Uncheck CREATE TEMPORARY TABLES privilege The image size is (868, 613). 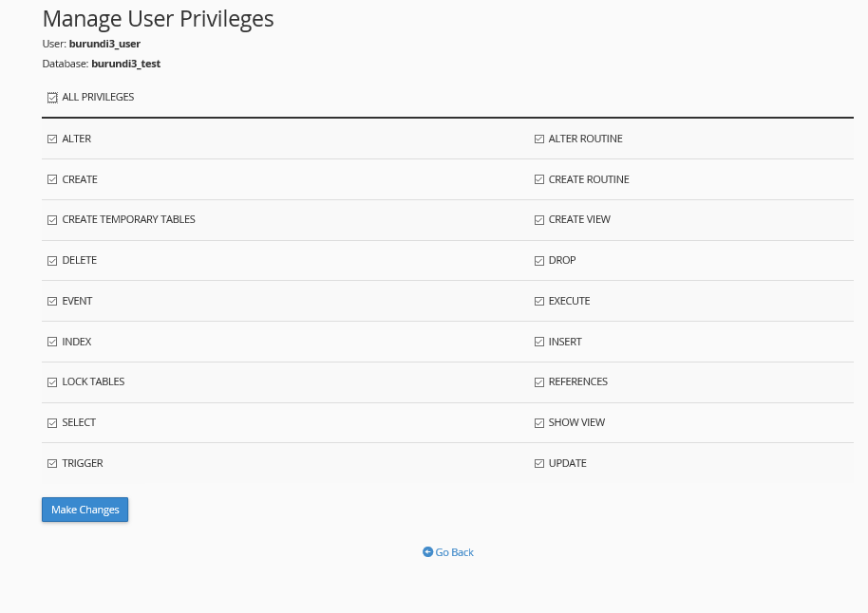point(52,220)
